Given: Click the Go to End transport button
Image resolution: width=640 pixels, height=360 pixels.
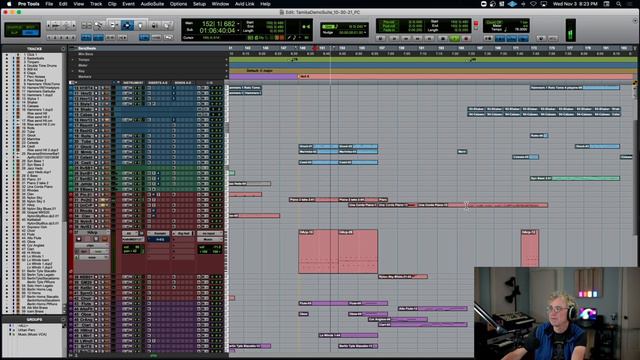Looking at the screenshot, I should pos(429,38).
